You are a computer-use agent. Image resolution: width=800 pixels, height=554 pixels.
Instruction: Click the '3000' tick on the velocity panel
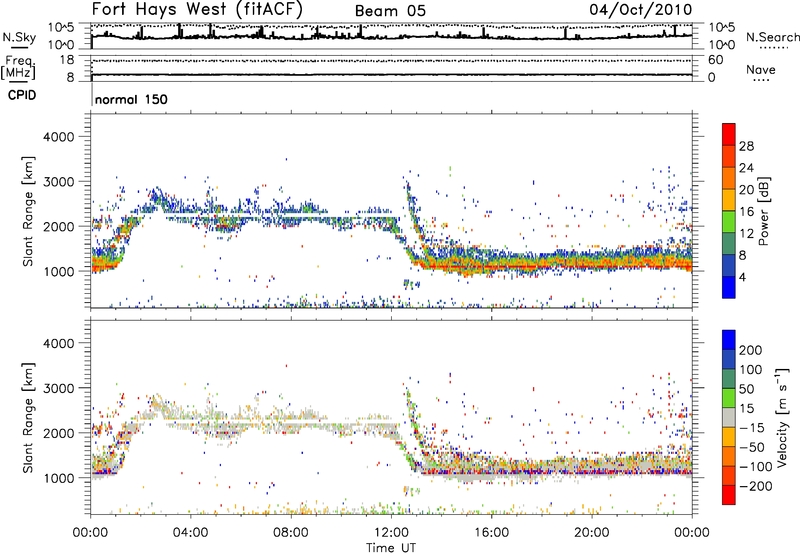coord(58,388)
